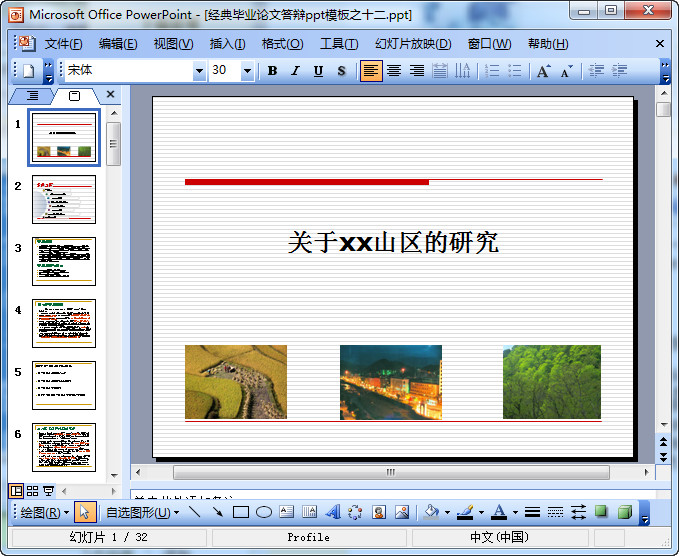Open the font size dropdown
Screen dimensions: 679x556
247,71
